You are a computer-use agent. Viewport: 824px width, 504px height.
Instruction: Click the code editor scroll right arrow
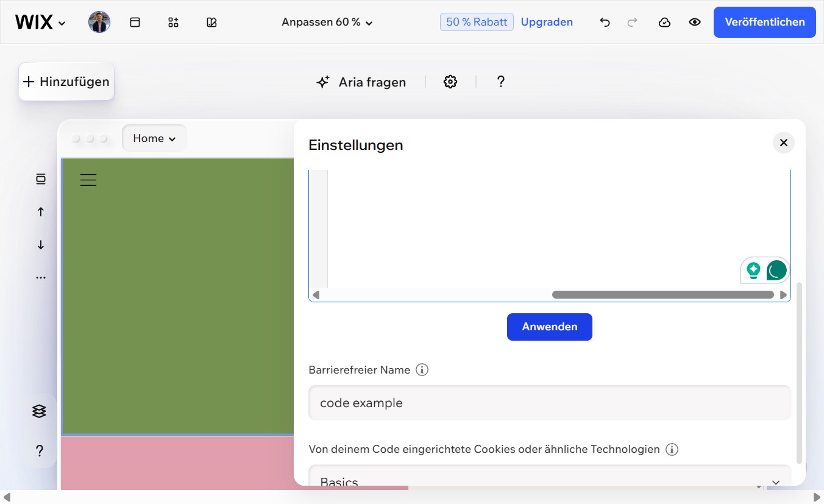click(784, 295)
